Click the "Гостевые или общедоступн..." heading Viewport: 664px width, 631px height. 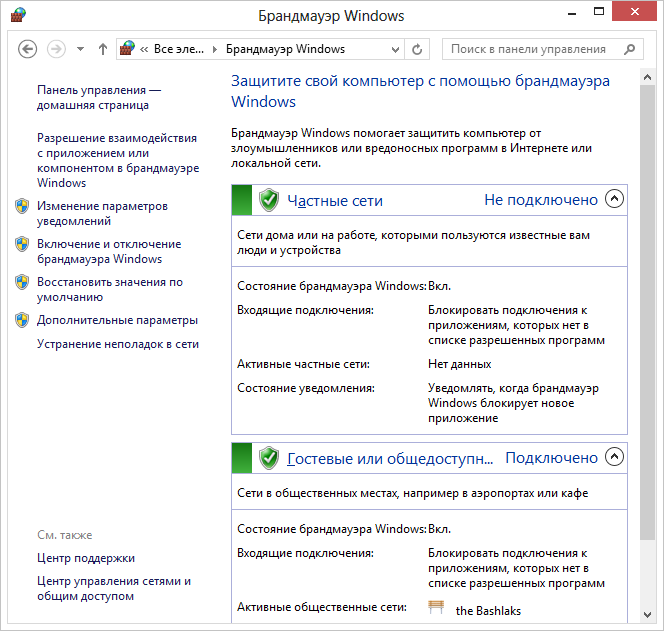tap(390, 459)
